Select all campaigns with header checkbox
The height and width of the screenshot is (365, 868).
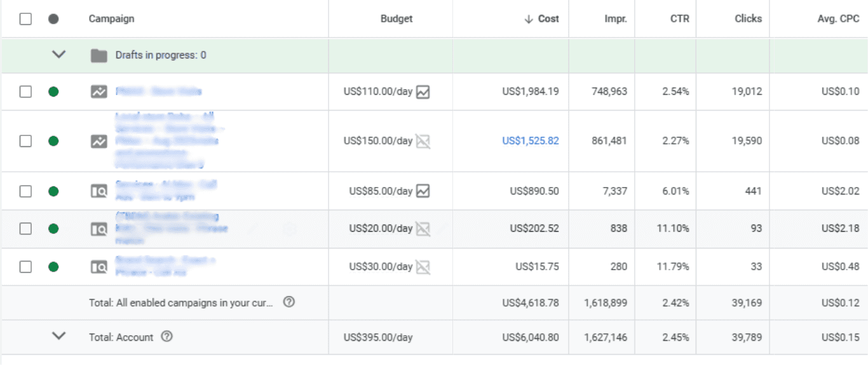click(25, 19)
